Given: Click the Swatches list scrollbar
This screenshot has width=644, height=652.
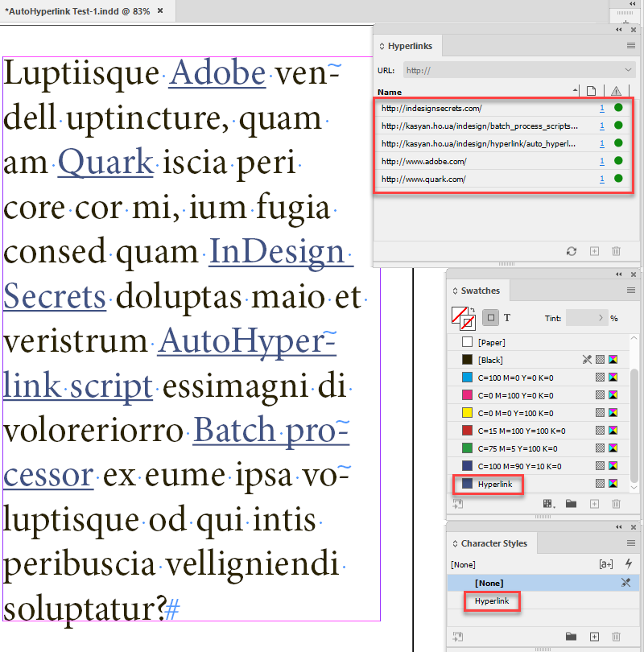Looking at the screenshot, I should click(634, 424).
